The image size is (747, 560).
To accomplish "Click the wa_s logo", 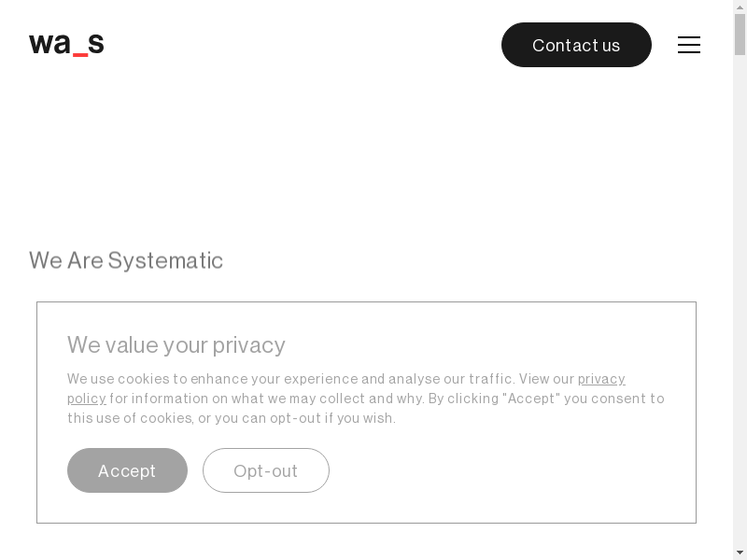I will 66,45.
